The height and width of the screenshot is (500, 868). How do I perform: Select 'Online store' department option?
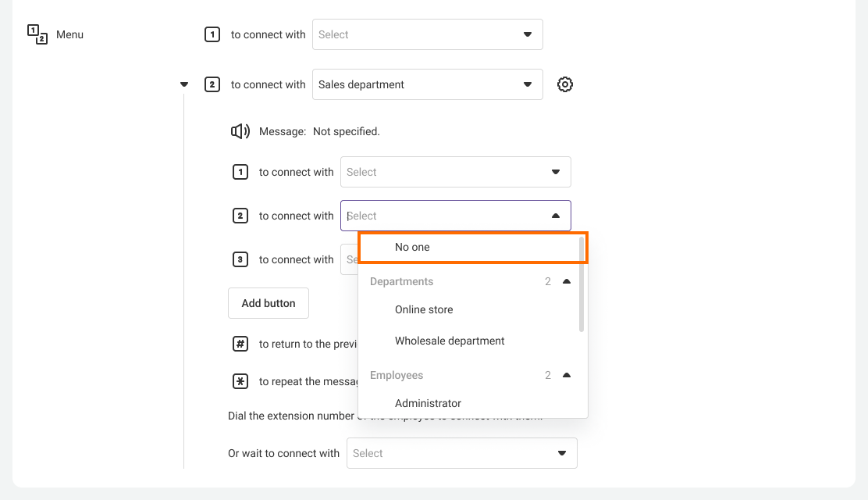[x=424, y=309]
